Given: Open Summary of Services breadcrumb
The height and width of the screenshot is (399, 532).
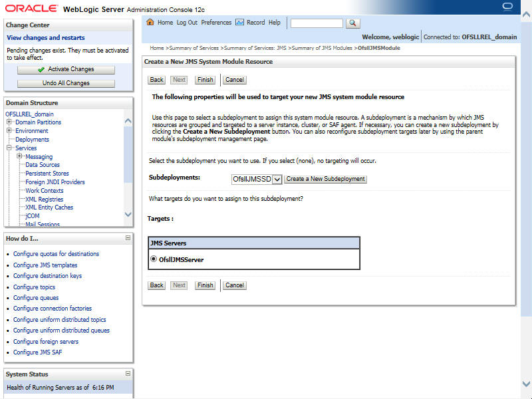Looking at the screenshot, I should coord(194,48).
